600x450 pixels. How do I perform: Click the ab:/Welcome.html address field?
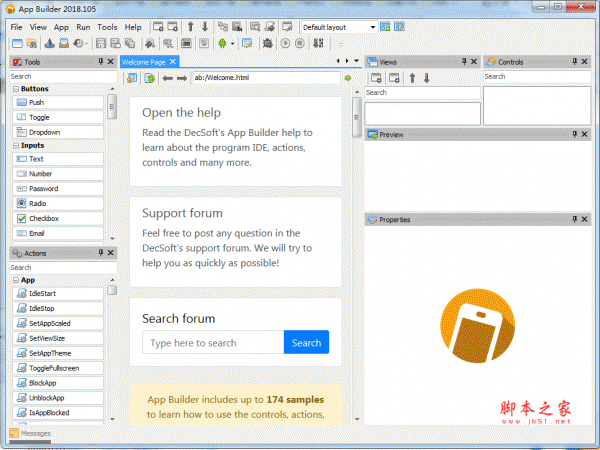pyautogui.click(x=266, y=78)
